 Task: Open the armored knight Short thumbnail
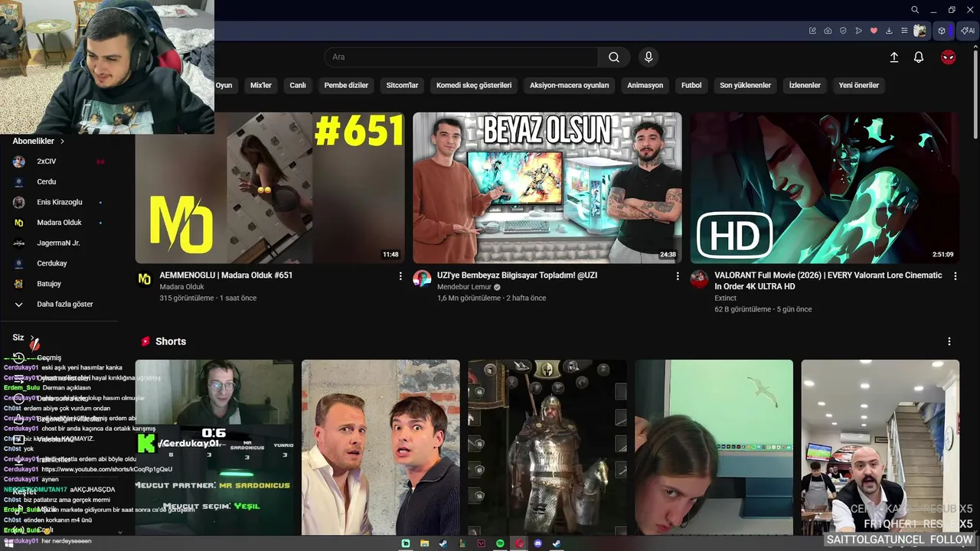click(547, 448)
